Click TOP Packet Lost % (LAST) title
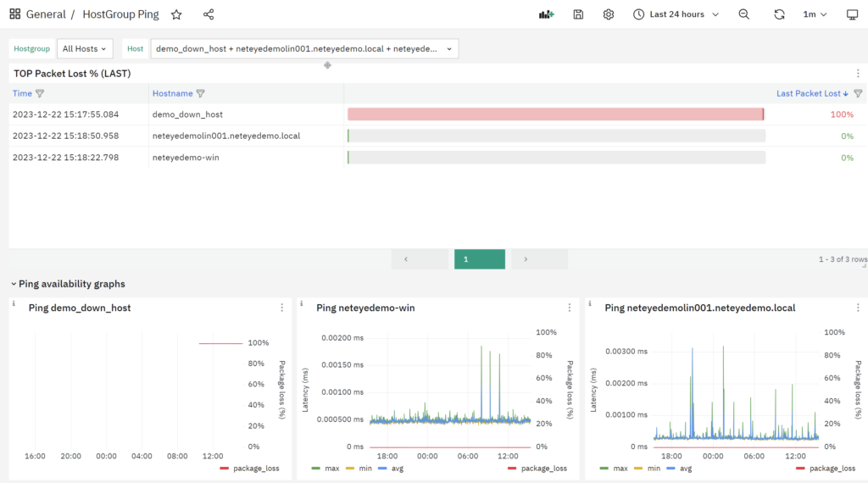Screen dimensions: 868x483 [72, 74]
